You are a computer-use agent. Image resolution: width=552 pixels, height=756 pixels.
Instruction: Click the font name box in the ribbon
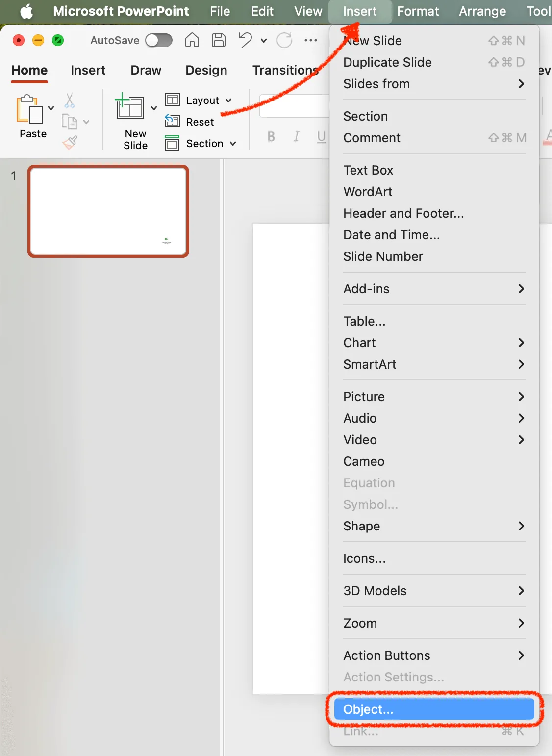point(294,106)
